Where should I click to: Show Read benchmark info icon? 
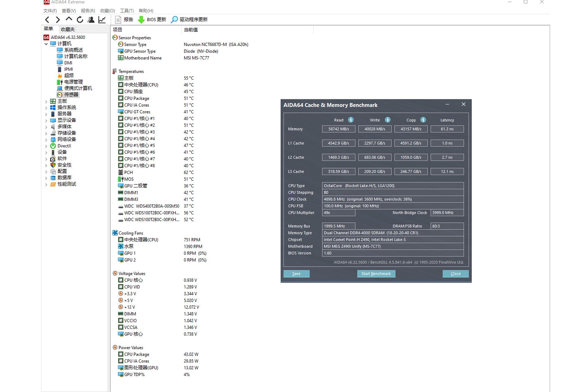tap(351, 120)
